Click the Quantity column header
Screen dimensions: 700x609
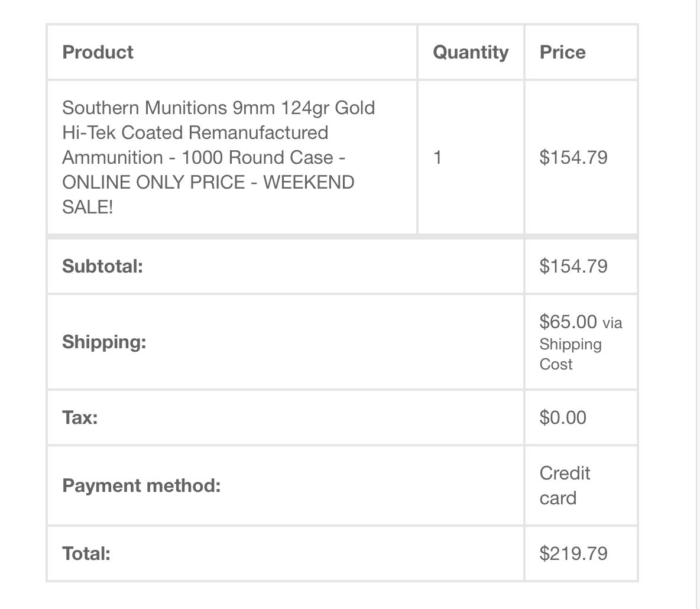471,53
